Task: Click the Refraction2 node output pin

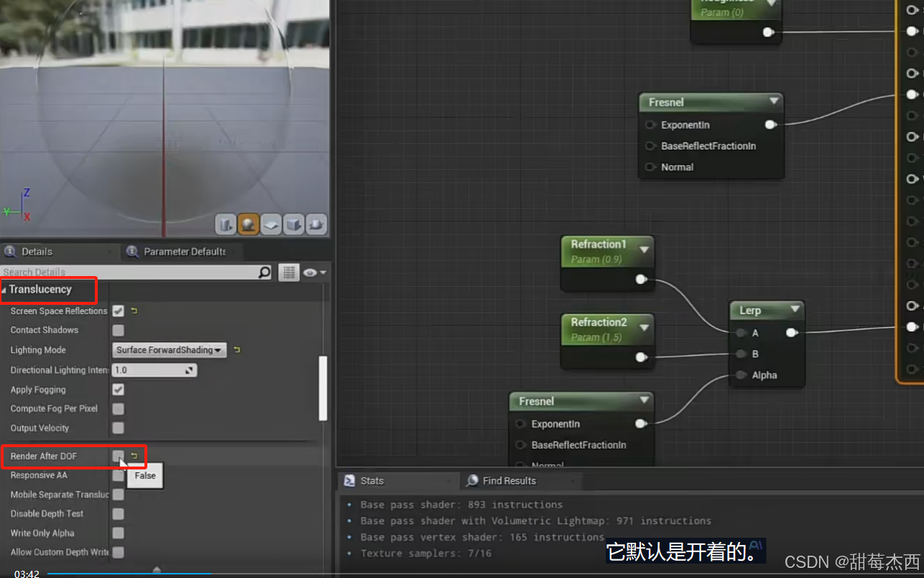Action: click(x=641, y=357)
